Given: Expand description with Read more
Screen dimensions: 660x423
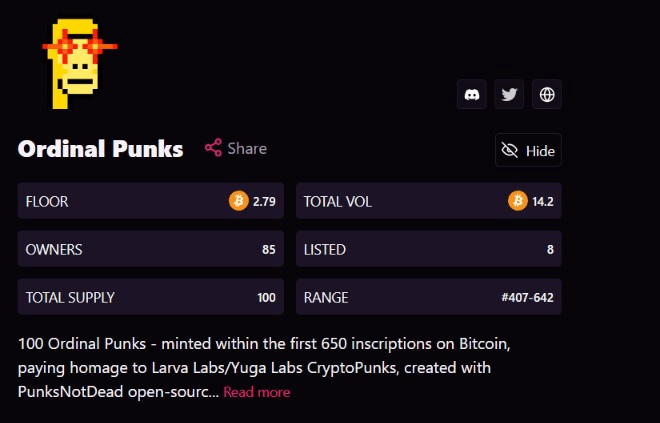Looking at the screenshot, I should (x=256, y=392).
